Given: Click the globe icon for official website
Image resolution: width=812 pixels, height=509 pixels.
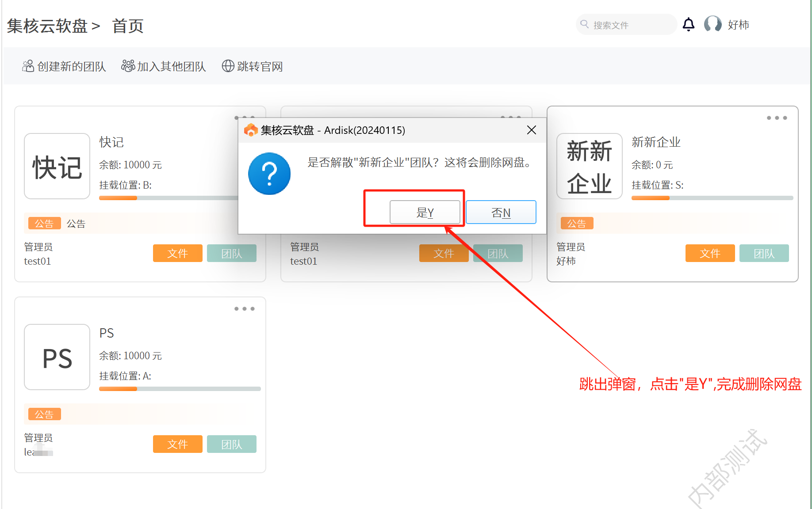Looking at the screenshot, I should point(228,66).
